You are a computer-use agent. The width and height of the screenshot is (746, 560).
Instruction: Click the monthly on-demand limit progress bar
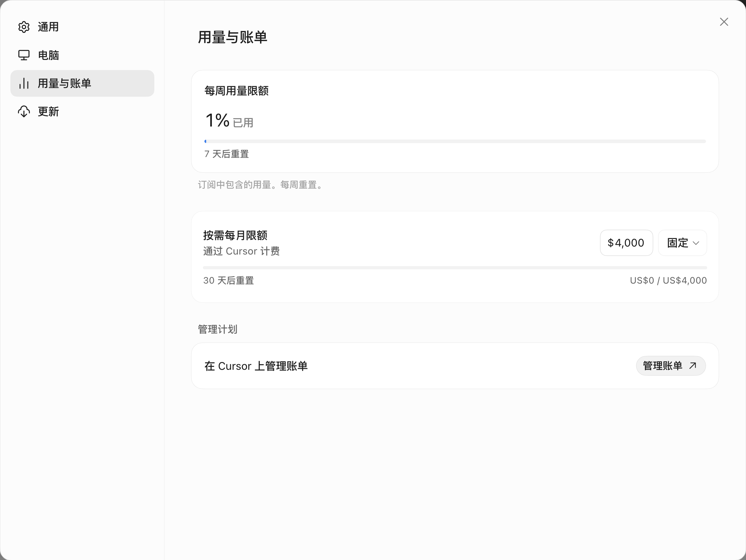point(455,268)
